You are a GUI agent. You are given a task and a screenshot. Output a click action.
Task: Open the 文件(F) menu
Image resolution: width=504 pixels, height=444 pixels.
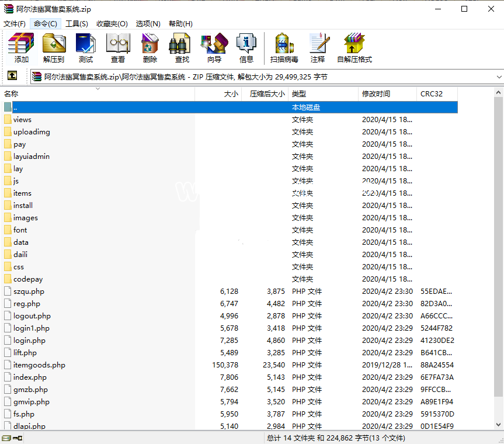coord(15,24)
